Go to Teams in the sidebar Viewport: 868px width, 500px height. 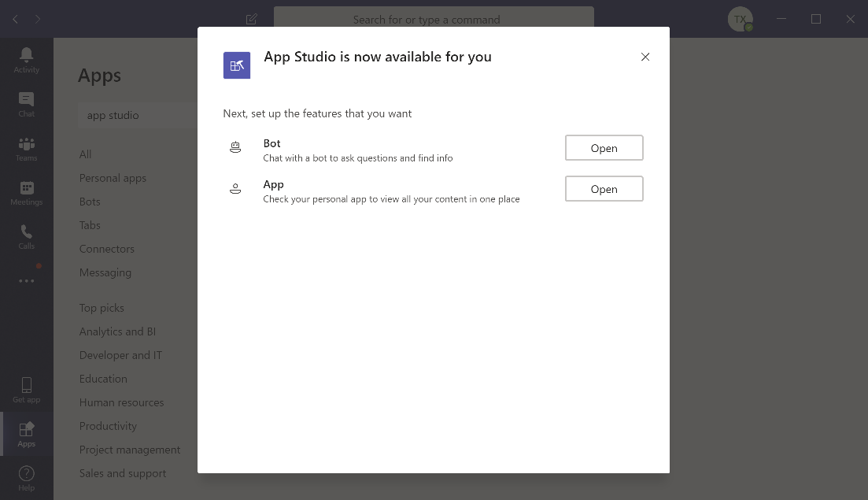(26, 149)
